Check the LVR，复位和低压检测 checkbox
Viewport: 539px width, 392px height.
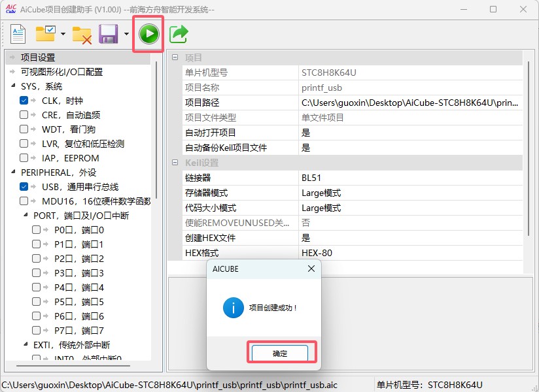point(24,144)
